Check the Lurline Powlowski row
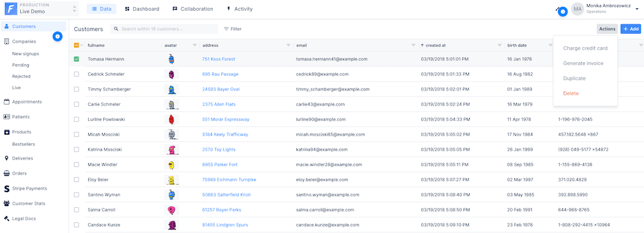Screen dimensions: 644x233 point(76,119)
